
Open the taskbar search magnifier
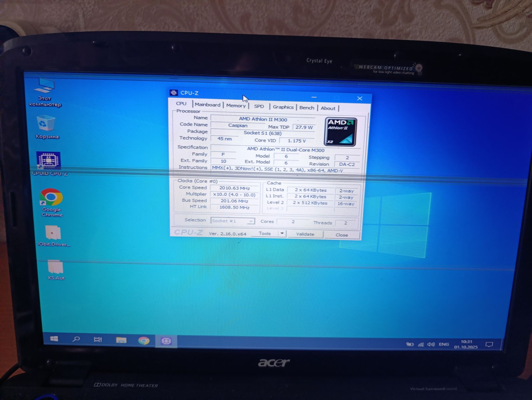pos(76,339)
